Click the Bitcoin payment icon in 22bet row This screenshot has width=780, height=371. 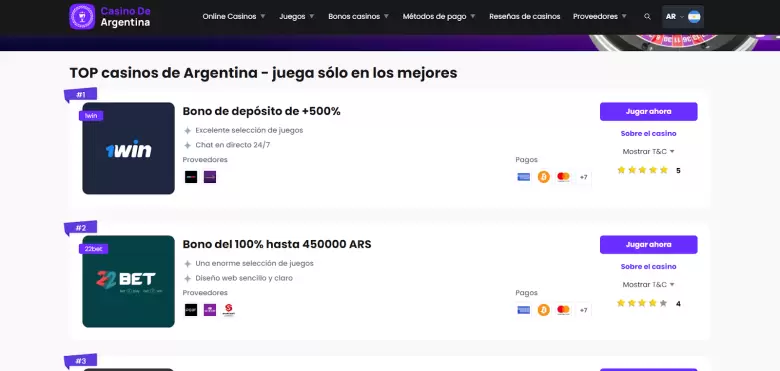[544, 310]
